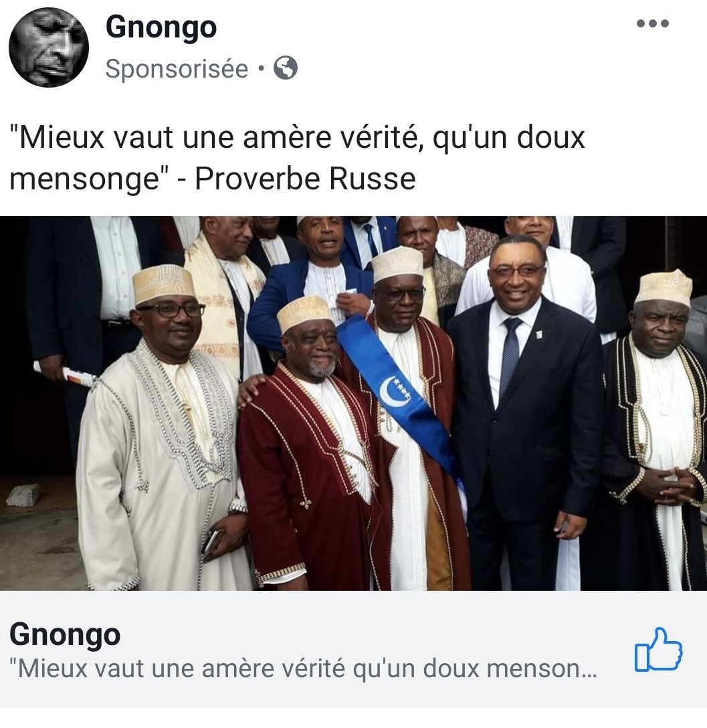Click the bold Gnongo headline below photo

(x=65, y=635)
